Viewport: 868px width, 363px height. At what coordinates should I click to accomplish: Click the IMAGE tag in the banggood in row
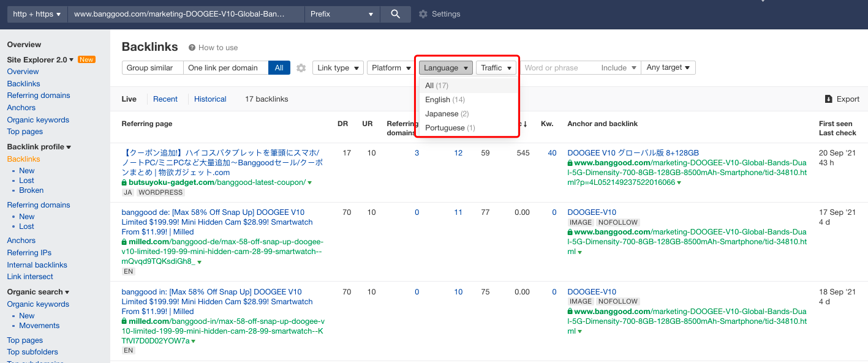point(581,301)
